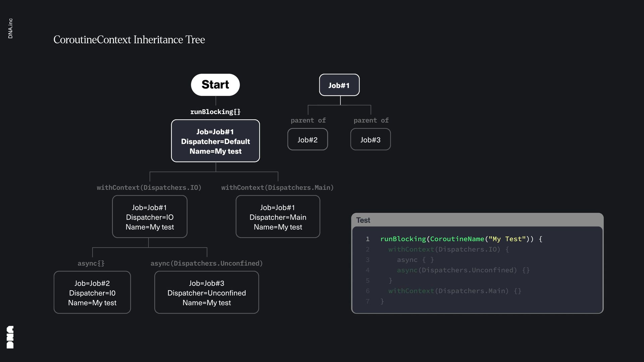This screenshot has height=362, width=644.
Task: Click the Dispatcher=Unconfined context box
Action: click(x=207, y=293)
